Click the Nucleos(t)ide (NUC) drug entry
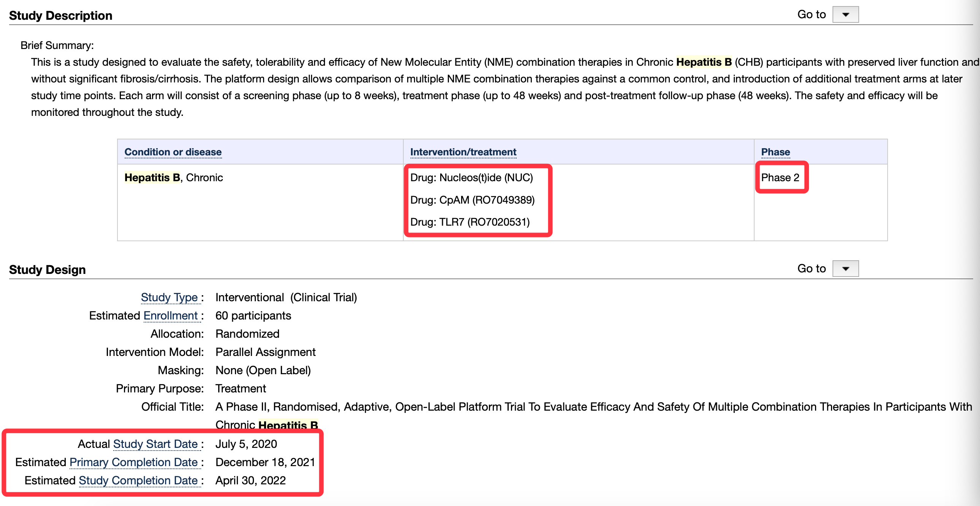 [471, 177]
